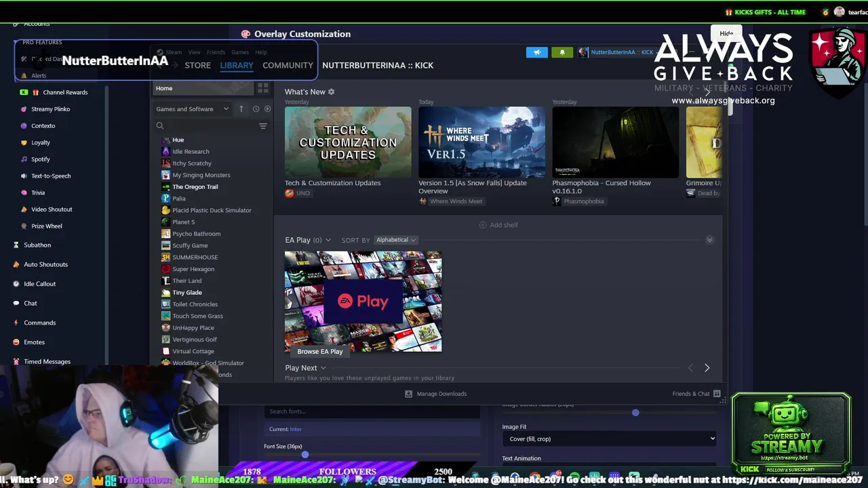Select My Singing Monsters in the game list
Viewport: 868px width, 488px height.
pyautogui.click(x=201, y=175)
